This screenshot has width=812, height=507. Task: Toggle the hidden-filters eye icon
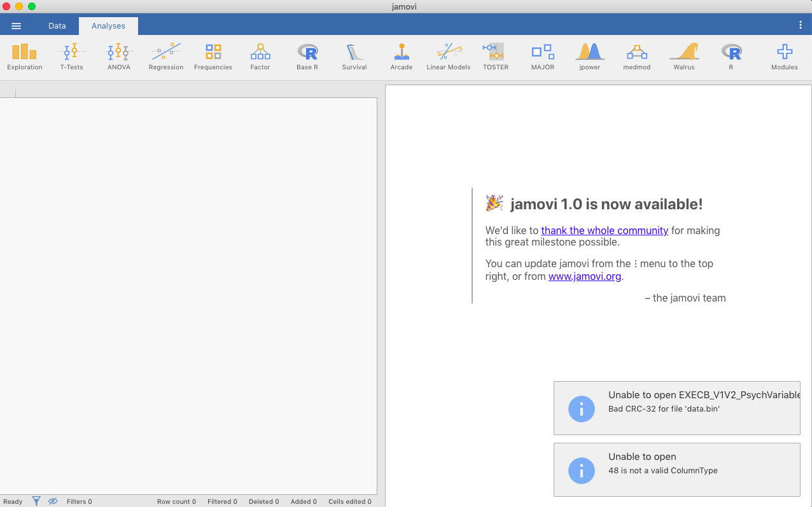point(53,501)
